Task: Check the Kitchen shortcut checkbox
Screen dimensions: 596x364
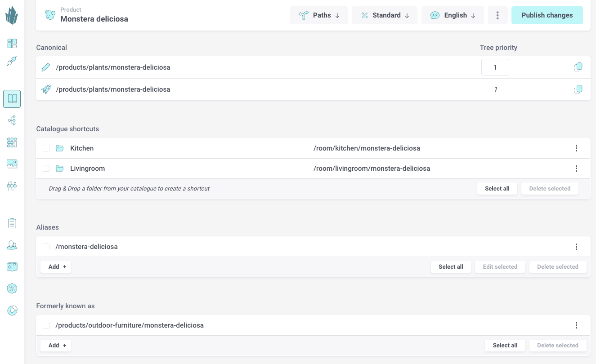Action: coord(46,148)
